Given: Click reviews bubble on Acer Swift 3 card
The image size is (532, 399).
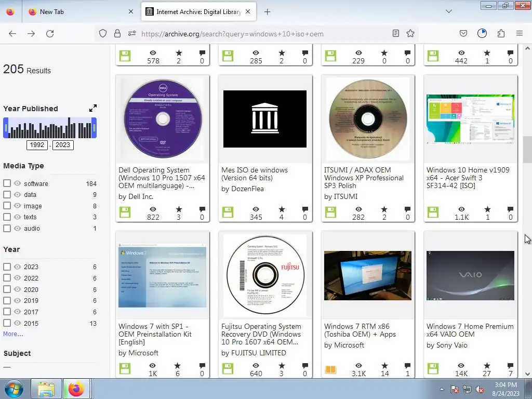Looking at the screenshot, I should point(510,209).
